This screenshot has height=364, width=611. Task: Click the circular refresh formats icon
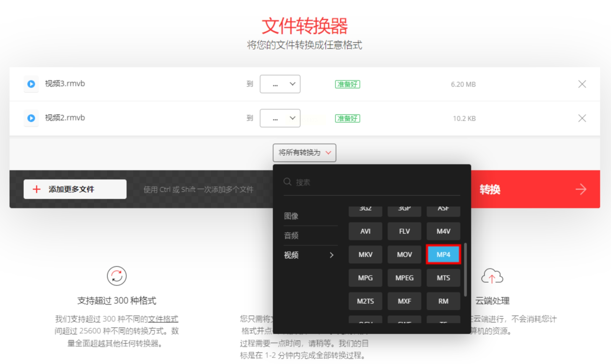(x=117, y=276)
